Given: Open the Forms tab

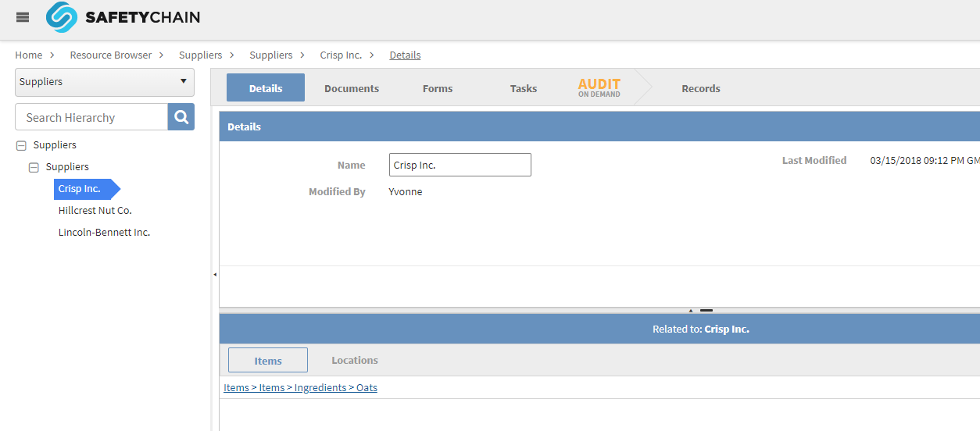Looking at the screenshot, I should [x=438, y=88].
